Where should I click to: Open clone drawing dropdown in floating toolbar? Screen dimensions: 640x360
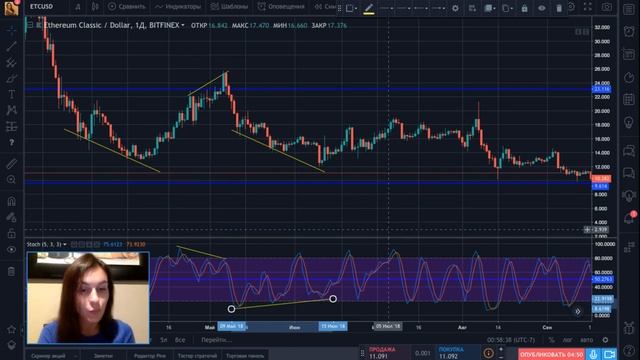tap(507, 8)
